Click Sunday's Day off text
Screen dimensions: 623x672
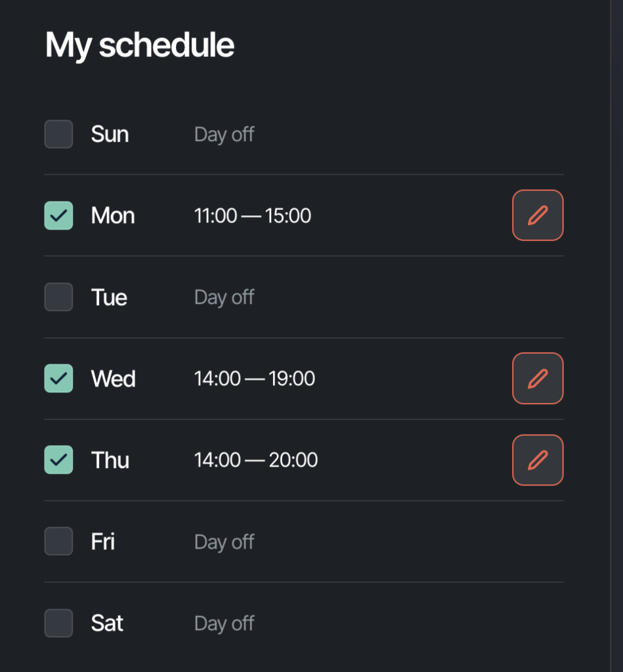point(225,135)
